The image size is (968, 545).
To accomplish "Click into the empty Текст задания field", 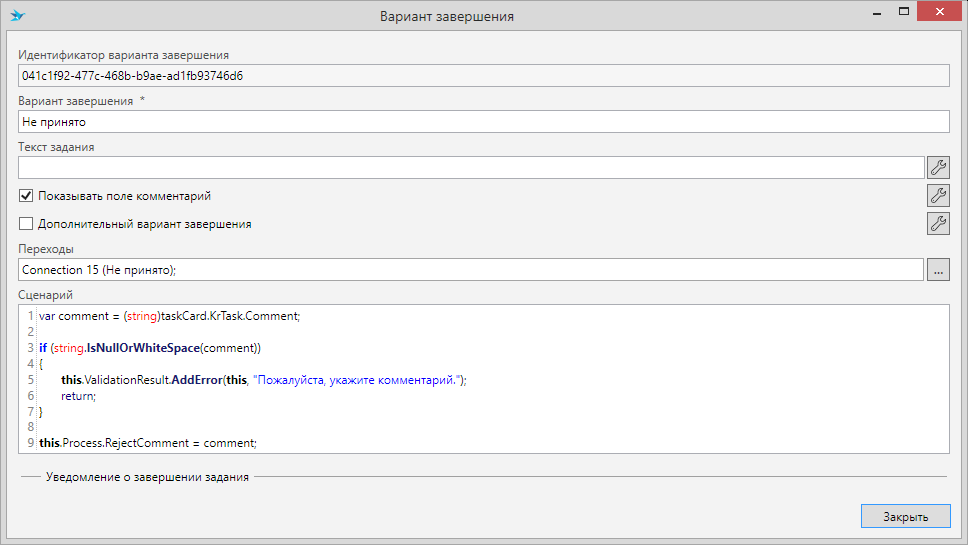I will point(470,167).
